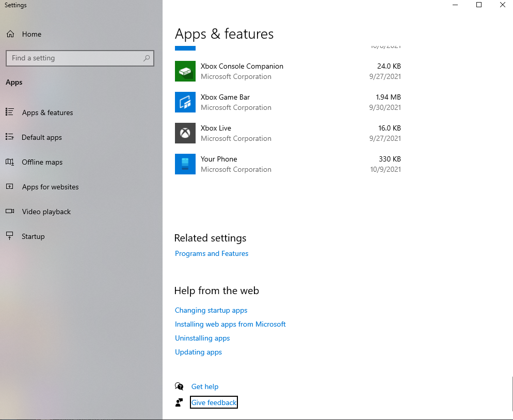Click the Home icon in the sidebar
Viewport: 513px width, 420px height.
click(10, 34)
